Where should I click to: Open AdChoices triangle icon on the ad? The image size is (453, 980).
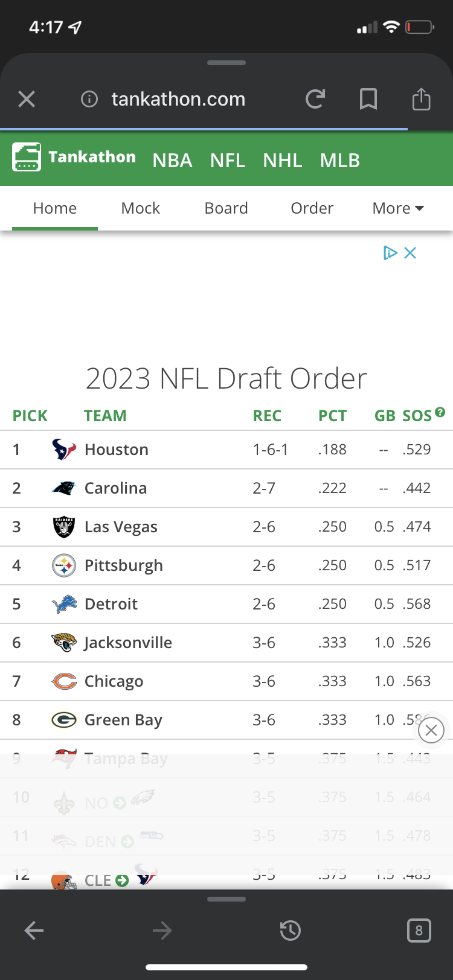point(390,253)
